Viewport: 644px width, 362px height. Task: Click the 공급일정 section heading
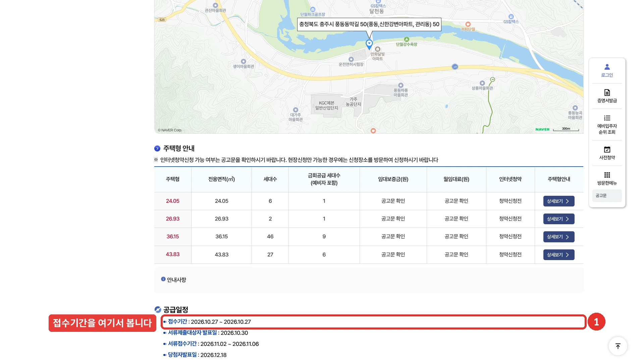(175, 310)
